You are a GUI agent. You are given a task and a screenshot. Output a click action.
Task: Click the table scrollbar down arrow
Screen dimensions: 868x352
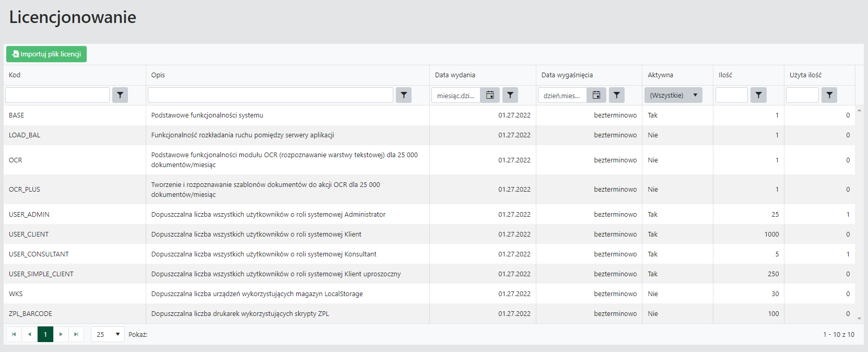coord(859,318)
